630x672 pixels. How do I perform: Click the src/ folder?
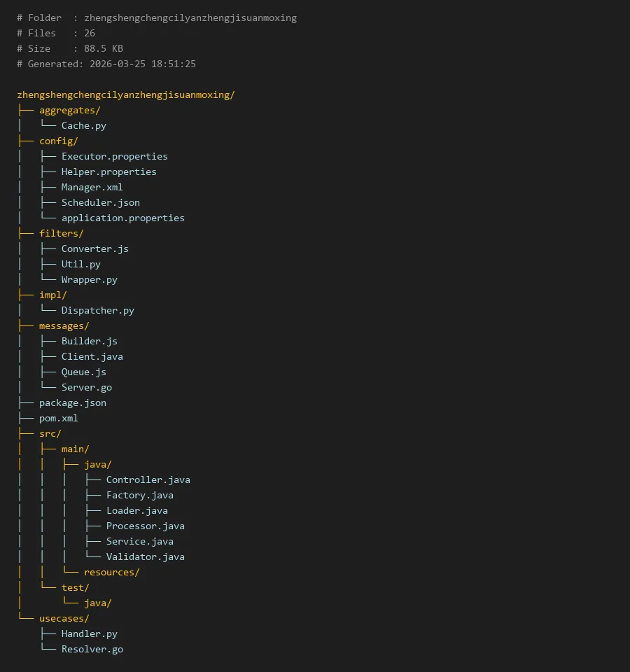pos(50,433)
